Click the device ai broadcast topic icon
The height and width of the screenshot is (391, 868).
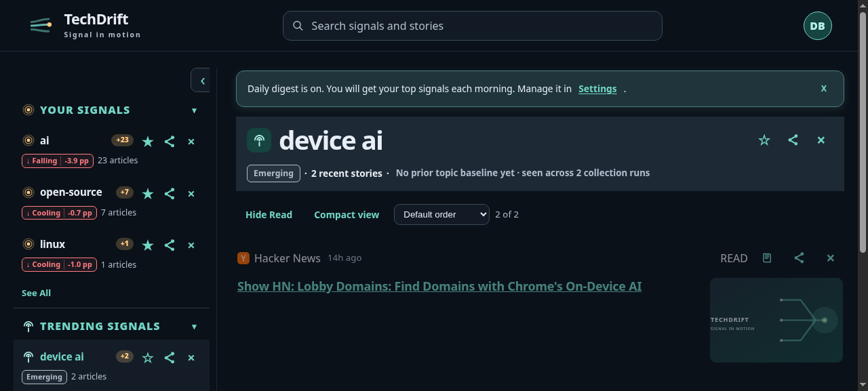(x=259, y=140)
